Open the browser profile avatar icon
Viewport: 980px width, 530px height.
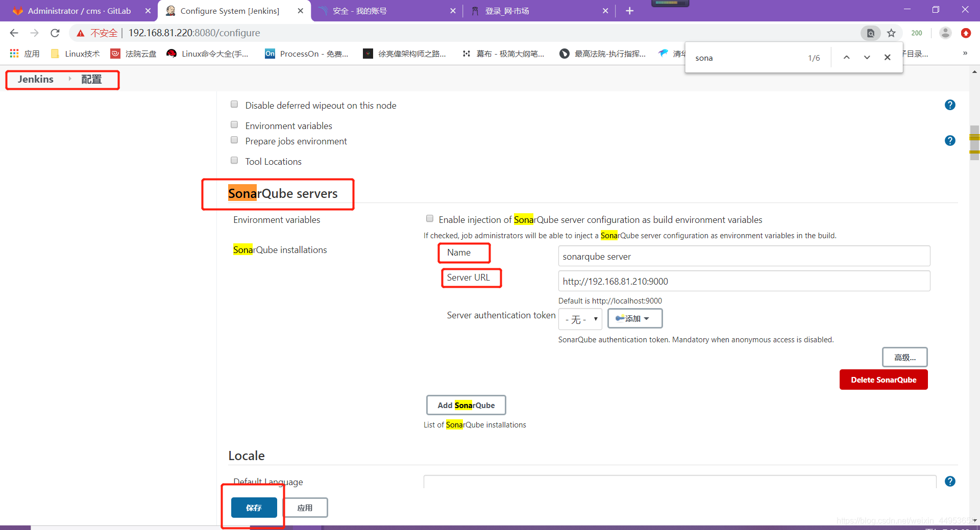click(945, 33)
